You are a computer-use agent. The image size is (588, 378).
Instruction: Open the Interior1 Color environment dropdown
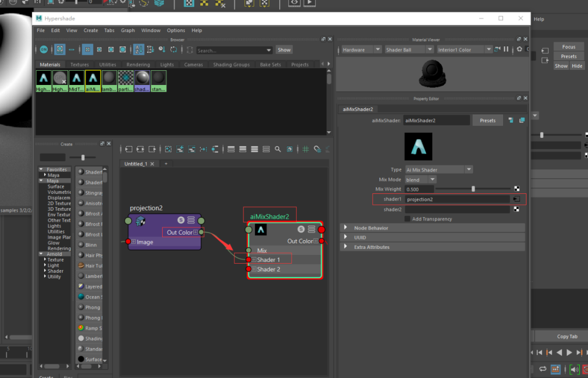tap(464, 50)
